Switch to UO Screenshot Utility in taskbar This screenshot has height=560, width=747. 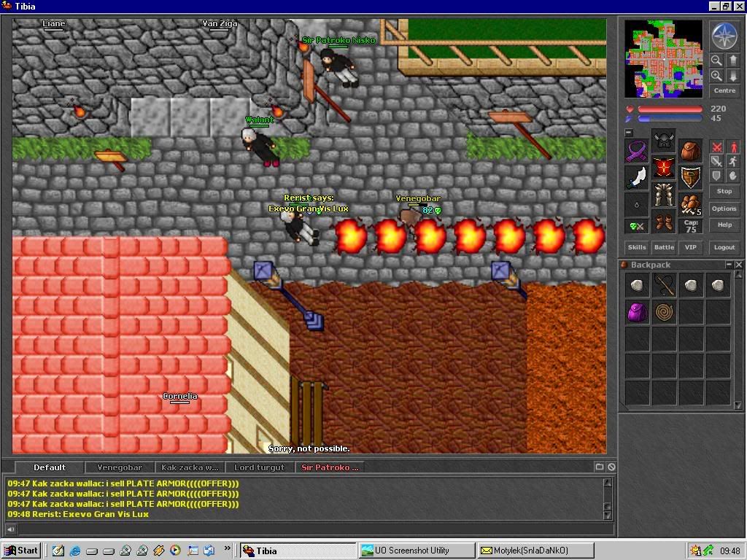click(x=417, y=551)
